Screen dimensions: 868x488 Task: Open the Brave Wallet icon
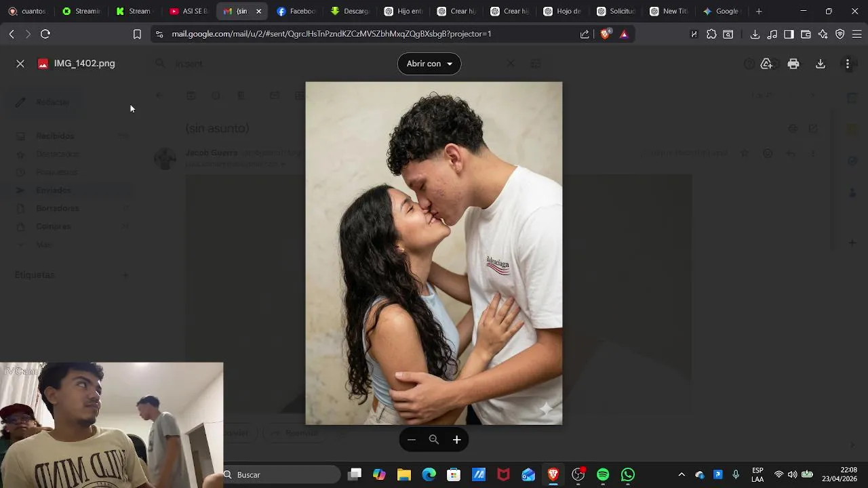pos(806,34)
